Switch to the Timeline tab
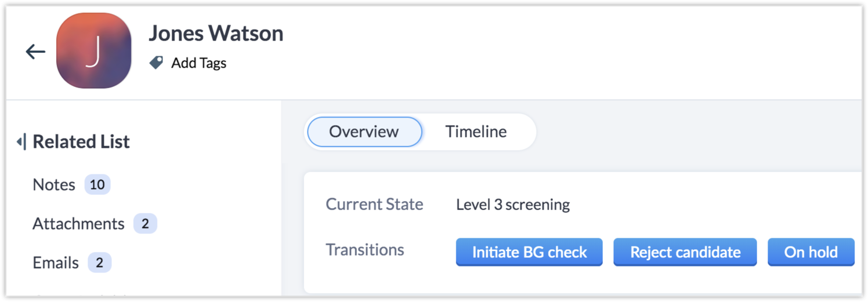 (476, 132)
